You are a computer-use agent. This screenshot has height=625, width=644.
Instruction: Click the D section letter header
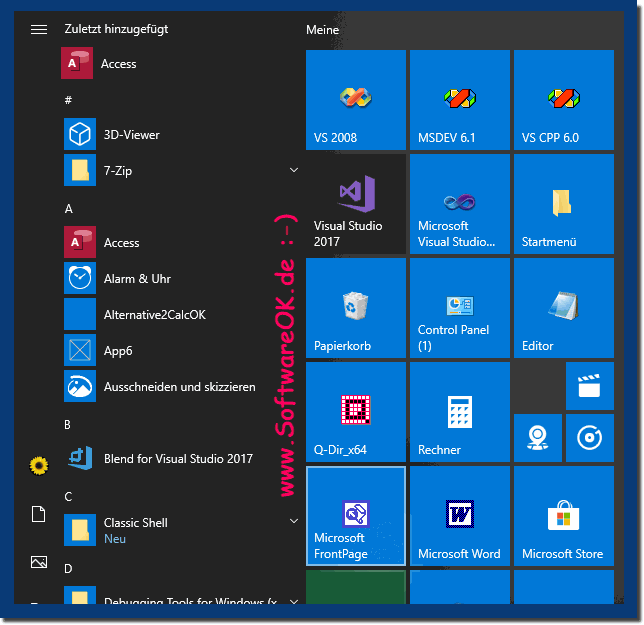68,568
